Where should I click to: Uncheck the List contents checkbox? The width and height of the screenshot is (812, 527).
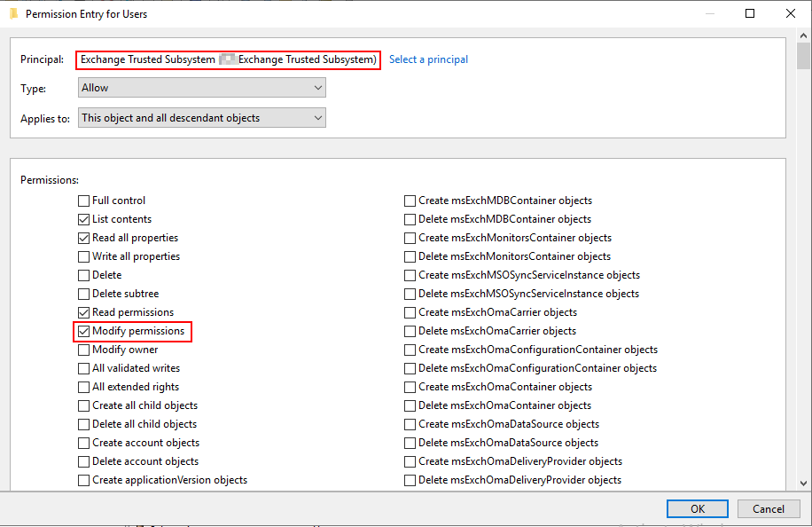[x=83, y=219]
